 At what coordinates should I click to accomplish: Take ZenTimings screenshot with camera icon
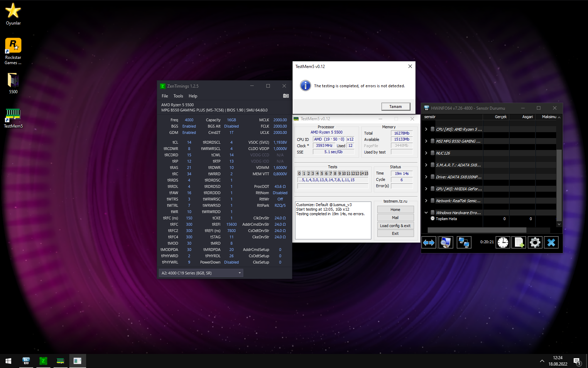[286, 96]
